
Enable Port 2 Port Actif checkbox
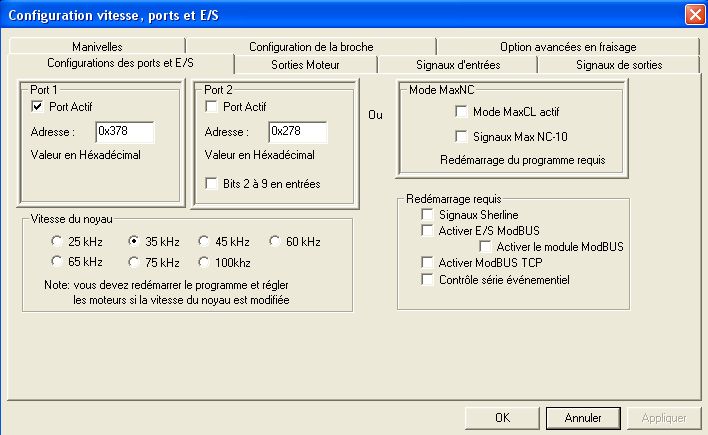point(211,107)
